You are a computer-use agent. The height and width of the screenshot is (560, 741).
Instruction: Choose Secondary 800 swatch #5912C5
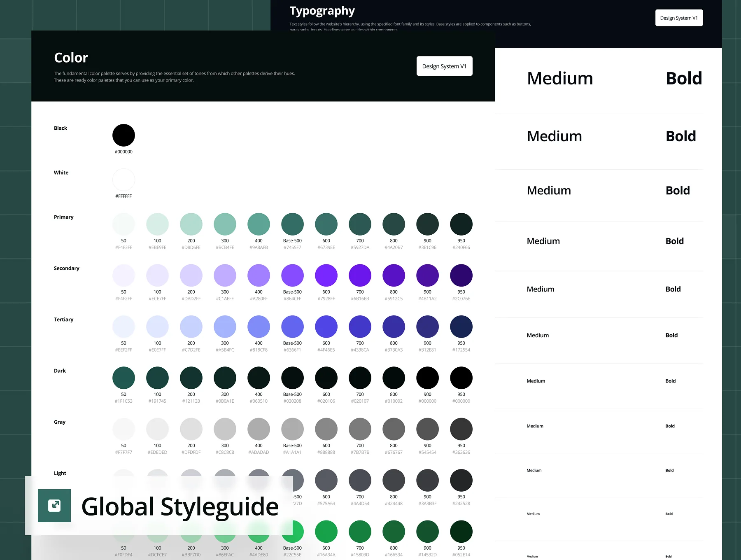pos(394,275)
